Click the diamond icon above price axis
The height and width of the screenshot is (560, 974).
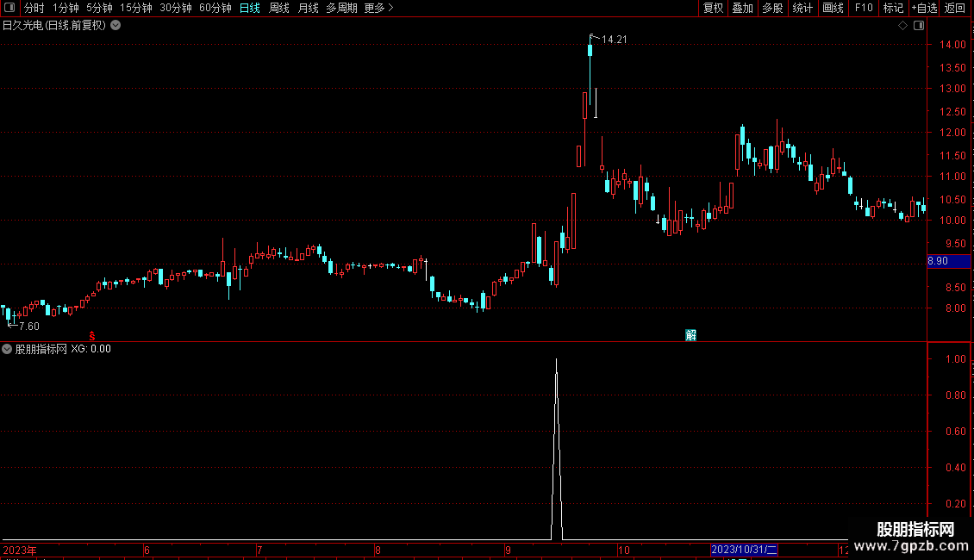[902, 26]
